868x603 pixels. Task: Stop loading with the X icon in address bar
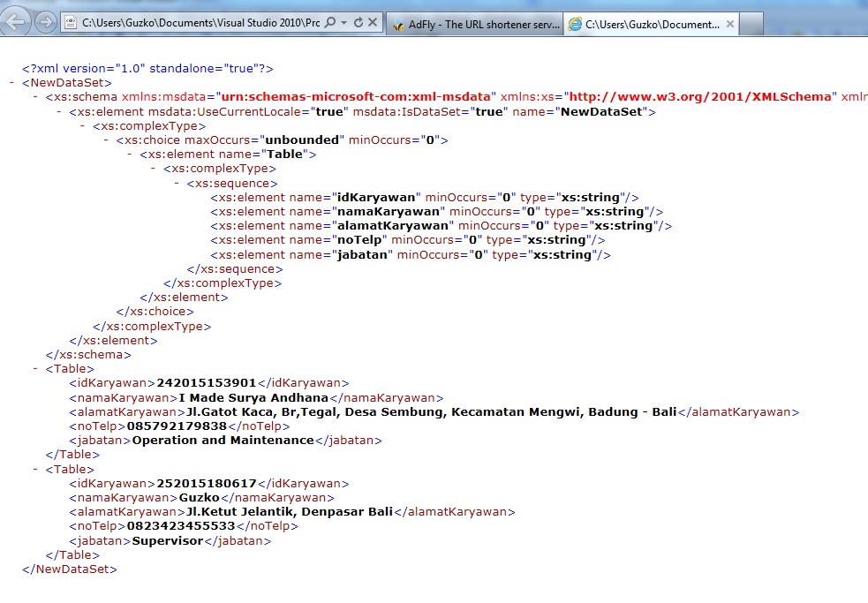point(373,23)
